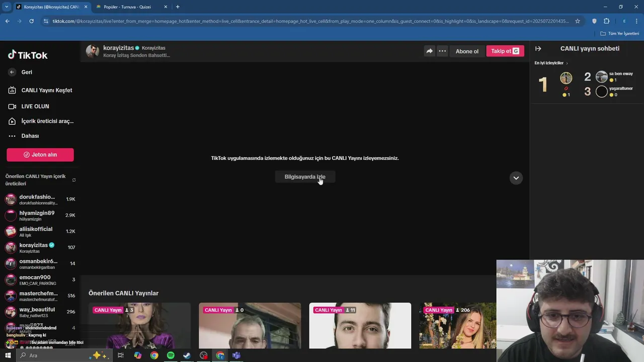Image resolution: width=644 pixels, height=362 pixels.
Task: Click the browser back arrow
Action: point(7,21)
